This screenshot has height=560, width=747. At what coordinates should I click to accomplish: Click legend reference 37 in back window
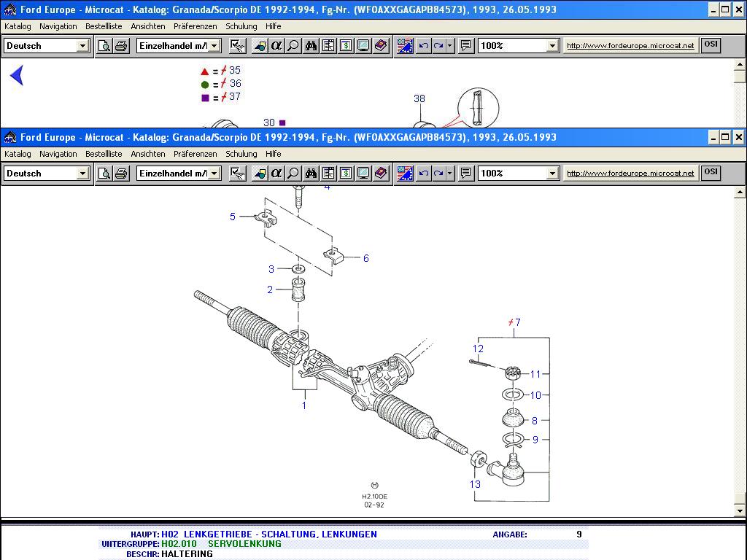235,97
